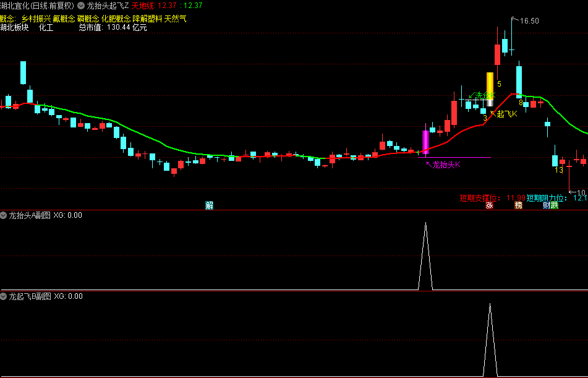Viewport: 588px width, 378px height.
Task: Click the green 跌 event marker
Action: pos(554,205)
